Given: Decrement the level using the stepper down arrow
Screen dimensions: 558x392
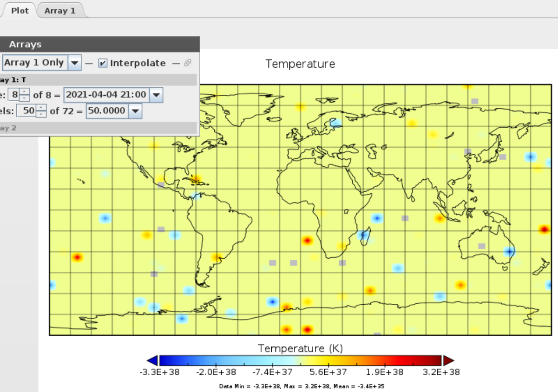Looking at the screenshot, I should pos(41,113).
